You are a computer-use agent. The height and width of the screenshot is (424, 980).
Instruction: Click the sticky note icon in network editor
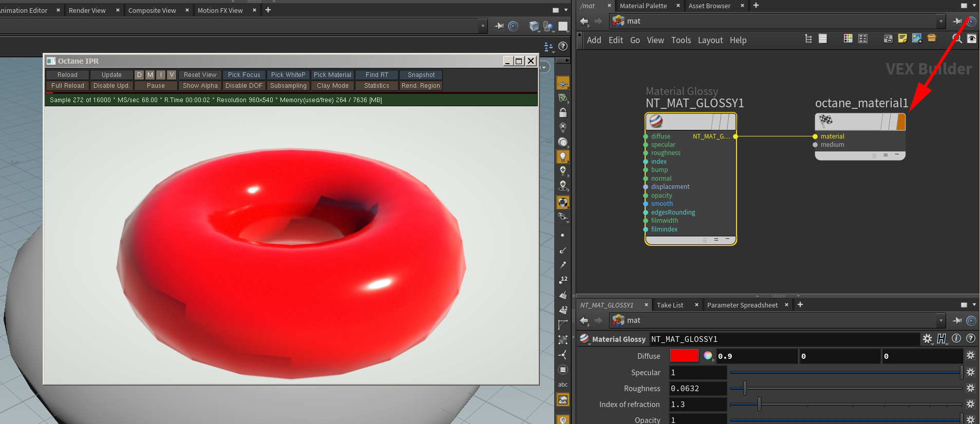point(902,38)
